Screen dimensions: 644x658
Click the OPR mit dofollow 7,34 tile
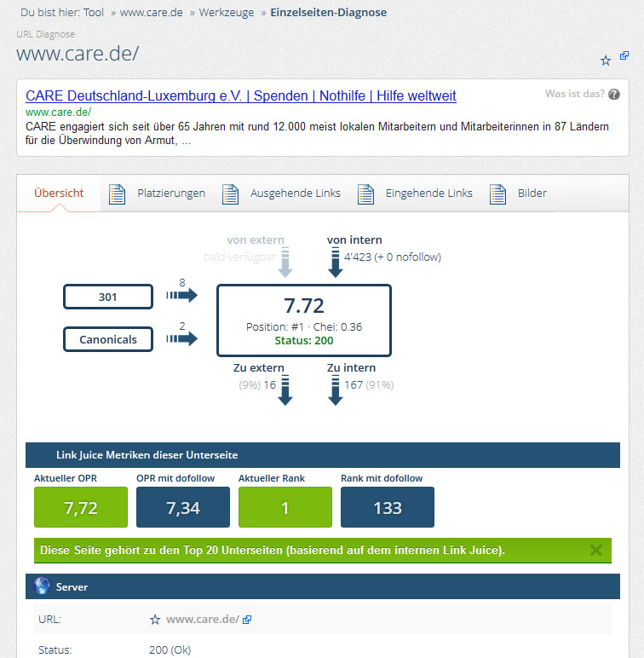coord(183,507)
